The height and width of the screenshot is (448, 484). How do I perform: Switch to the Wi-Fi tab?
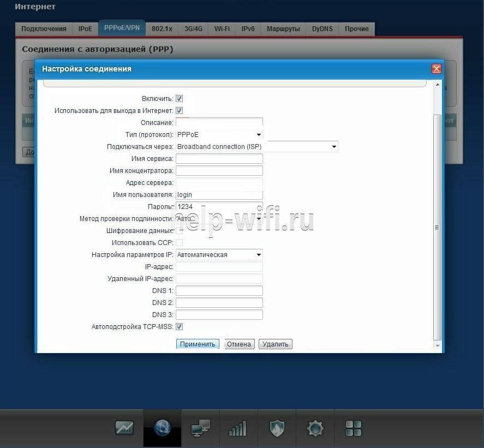click(x=222, y=29)
